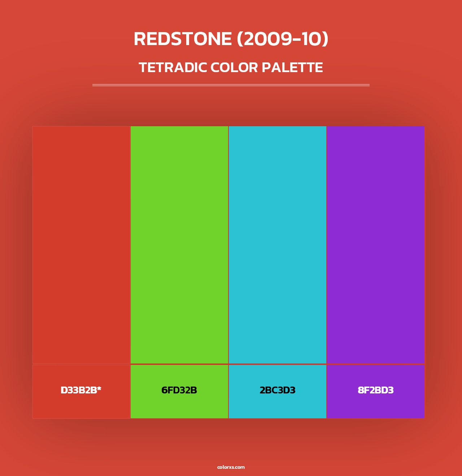
Task: Click the 6FD32B hex code label
Action: click(179, 390)
